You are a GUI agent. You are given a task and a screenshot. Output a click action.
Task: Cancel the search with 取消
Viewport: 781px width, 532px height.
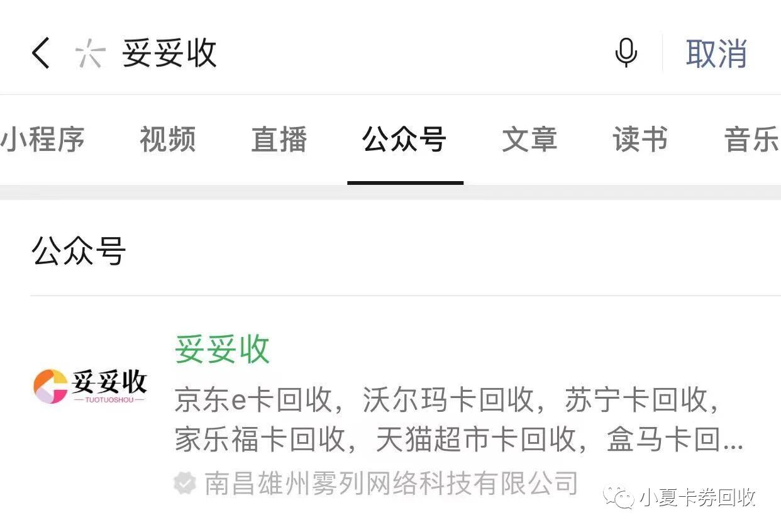[x=716, y=53]
